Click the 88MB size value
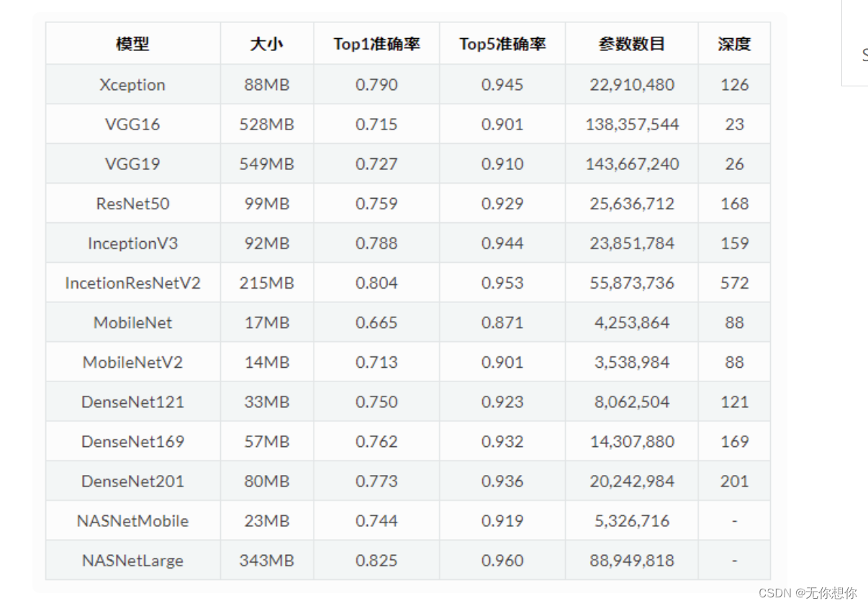 click(266, 84)
